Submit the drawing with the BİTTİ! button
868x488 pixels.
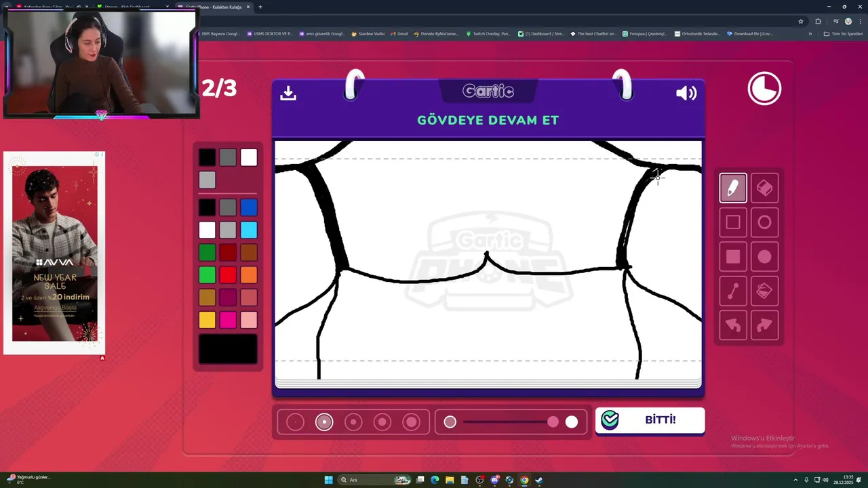tap(650, 420)
